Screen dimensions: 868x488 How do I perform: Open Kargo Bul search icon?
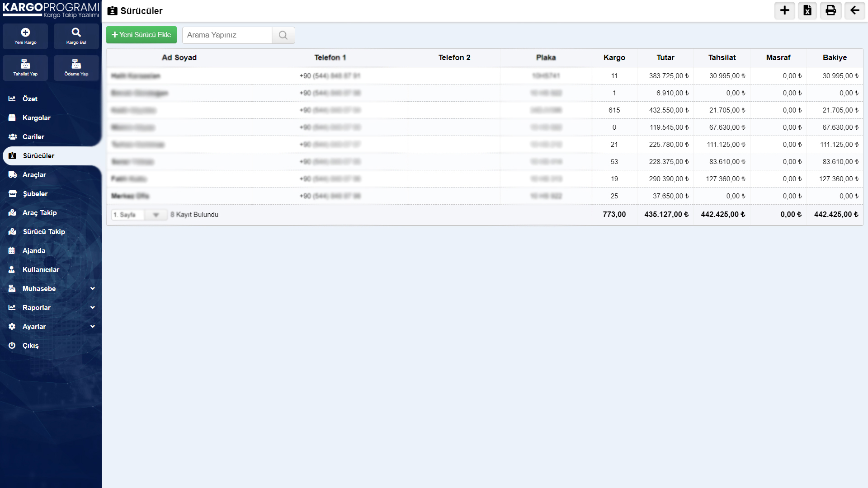click(x=76, y=32)
